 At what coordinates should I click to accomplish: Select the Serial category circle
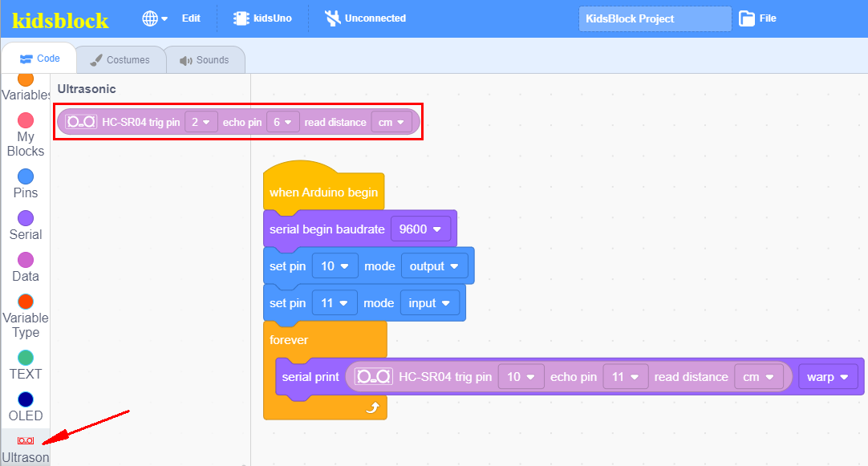point(26,218)
